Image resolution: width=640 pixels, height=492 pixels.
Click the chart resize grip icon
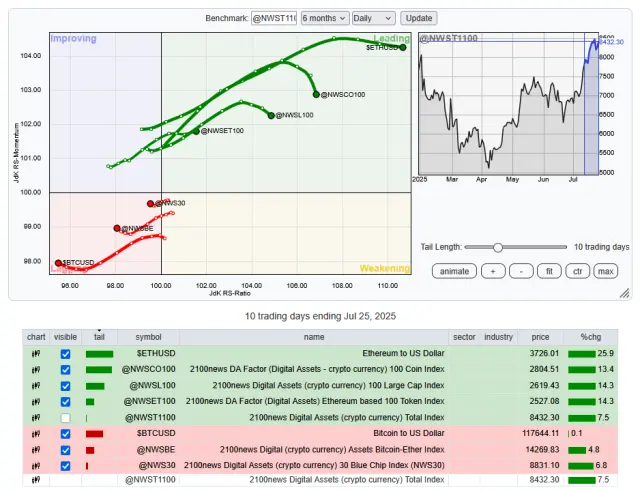pos(624,293)
